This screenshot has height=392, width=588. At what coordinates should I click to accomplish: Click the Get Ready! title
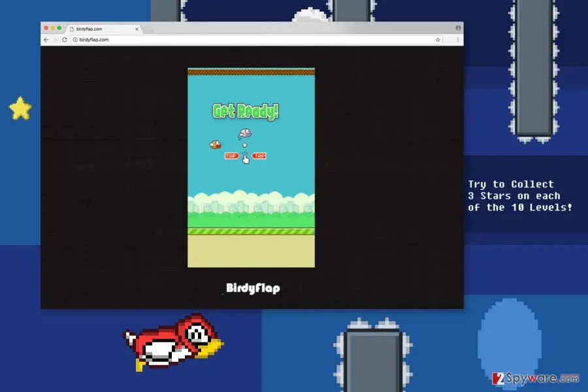click(x=246, y=112)
